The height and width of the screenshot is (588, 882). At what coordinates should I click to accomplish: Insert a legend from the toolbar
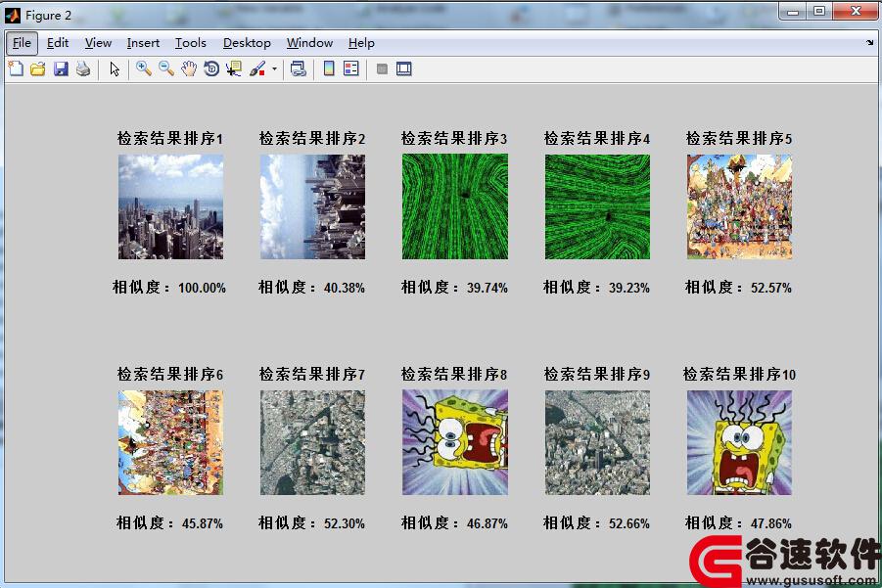click(x=351, y=69)
